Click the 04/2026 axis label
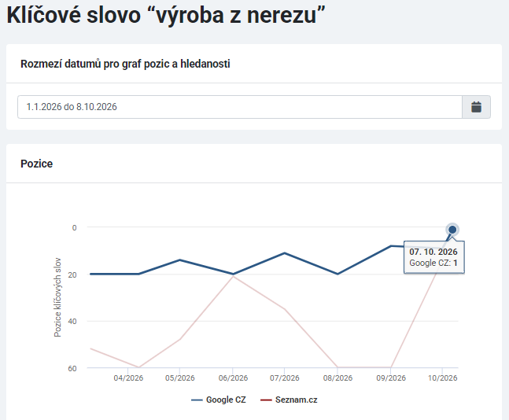 [128, 378]
